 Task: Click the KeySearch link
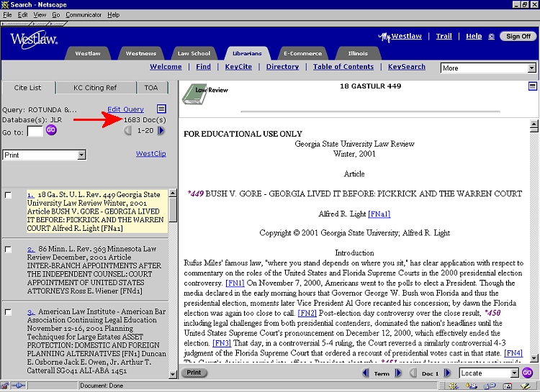click(x=406, y=67)
